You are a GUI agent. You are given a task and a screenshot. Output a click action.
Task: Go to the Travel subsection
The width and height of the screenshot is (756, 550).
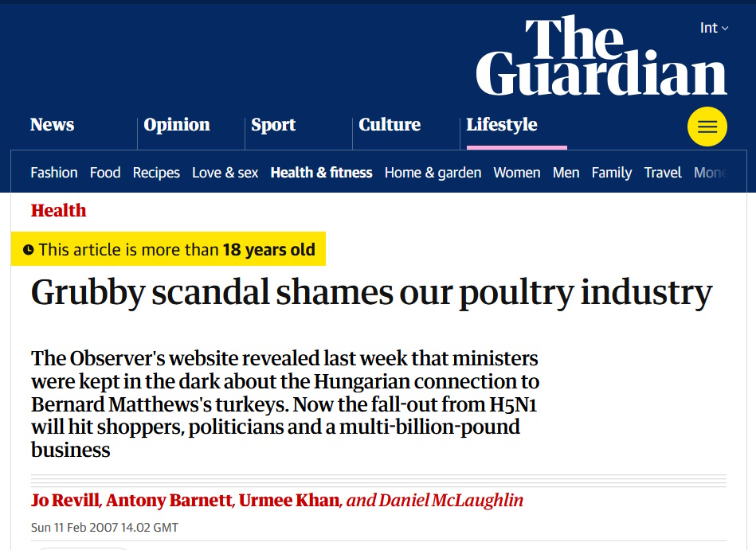click(x=663, y=173)
